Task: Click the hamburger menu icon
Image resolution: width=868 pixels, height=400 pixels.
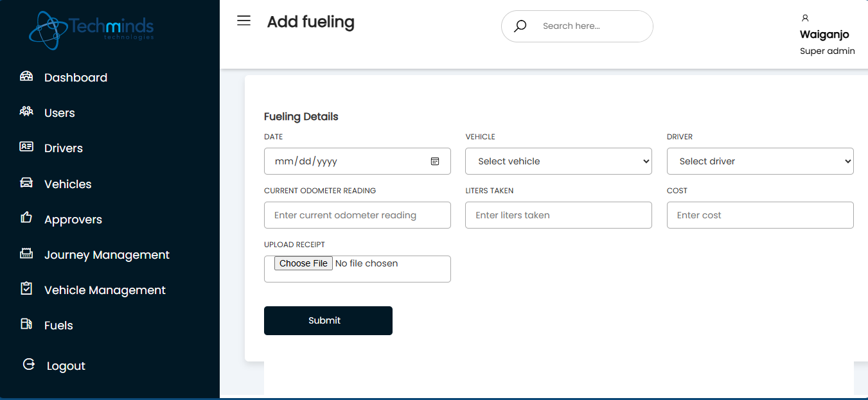Action: (244, 21)
